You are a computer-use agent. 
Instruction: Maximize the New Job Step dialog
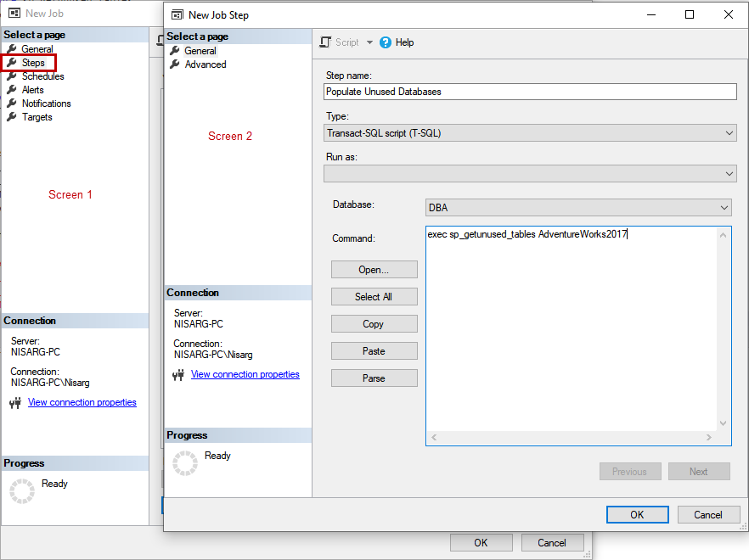click(690, 14)
